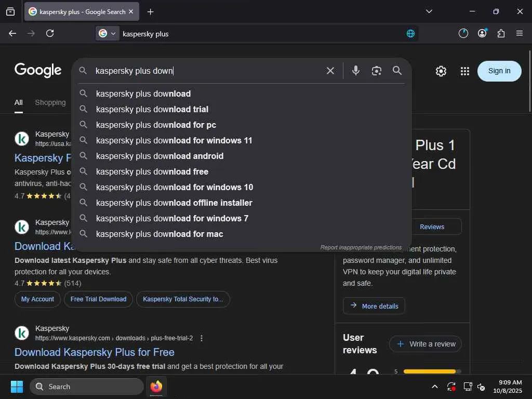Choose suggestion 'kaspersky plus download free'
Image resolution: width=532 pixels, height=399 pixels.
tap(242, 171)
